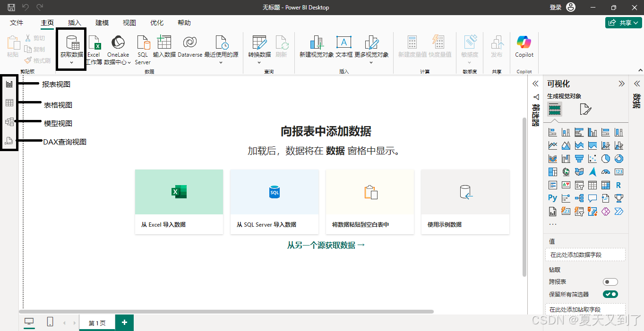The image size is (644, 331).
Task: Select the treemap visual
Action: click(x=553, y=171)
